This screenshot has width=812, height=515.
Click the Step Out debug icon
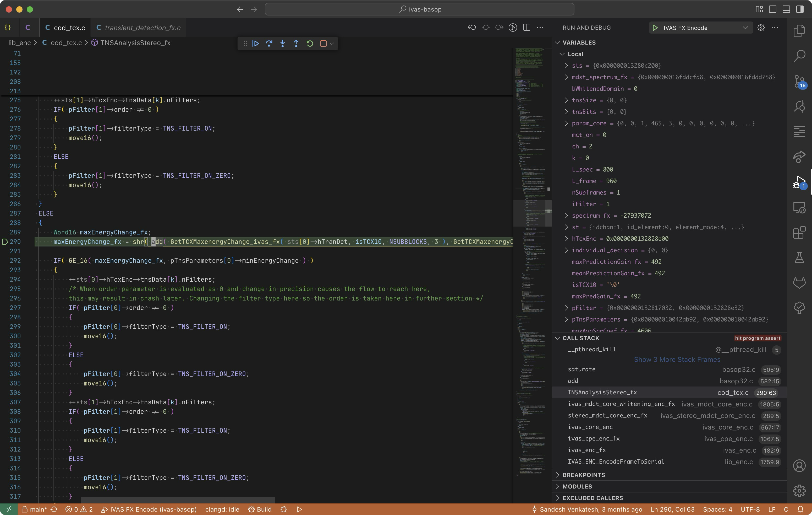pos(296,44)
